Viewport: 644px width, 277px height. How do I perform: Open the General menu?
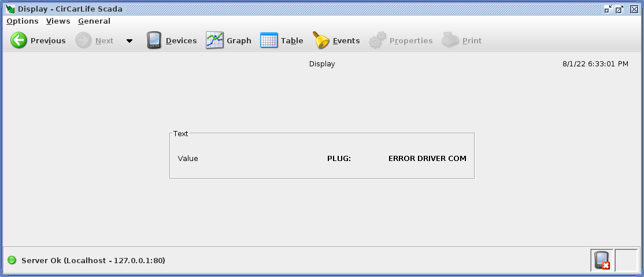point(94,21)
